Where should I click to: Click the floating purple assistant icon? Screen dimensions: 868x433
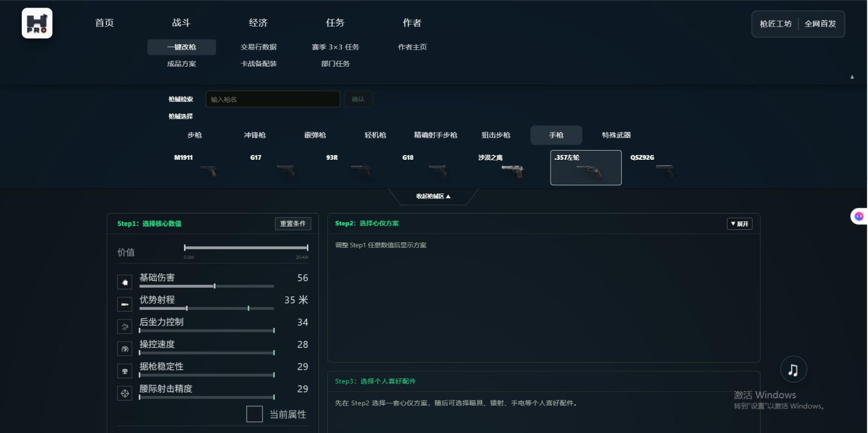point(859,216)
